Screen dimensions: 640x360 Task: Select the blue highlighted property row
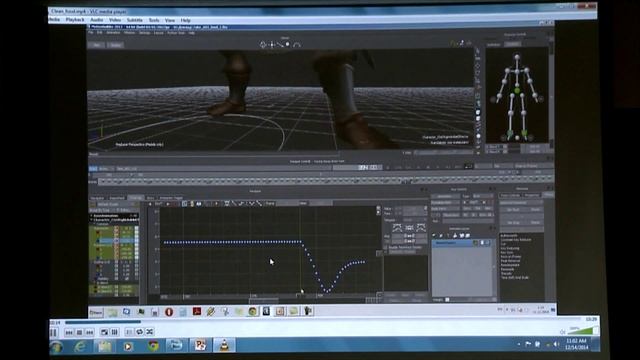(x=114, y=241)
